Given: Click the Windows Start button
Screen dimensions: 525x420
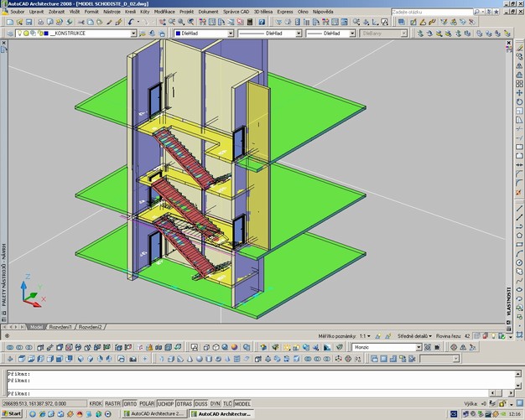Looking at the screenshot, I should (x=12, y=413).
